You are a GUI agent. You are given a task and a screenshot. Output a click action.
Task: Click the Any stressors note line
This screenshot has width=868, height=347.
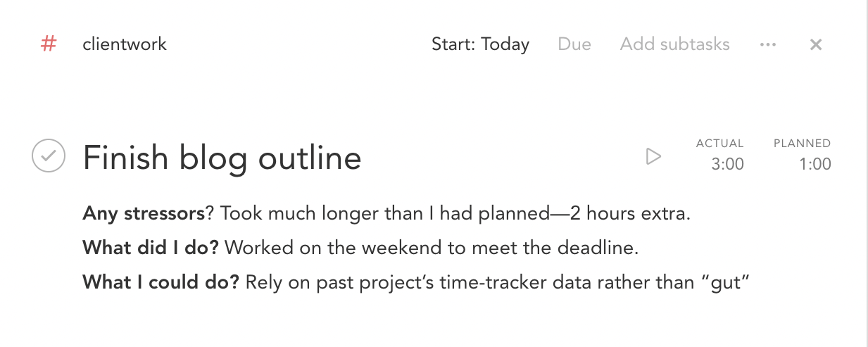click(x=386, y=213)
